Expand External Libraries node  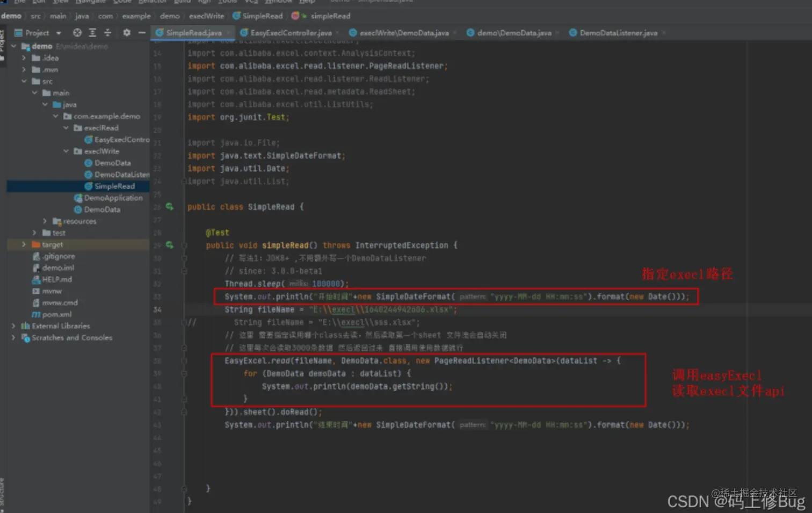click(14, 326)
